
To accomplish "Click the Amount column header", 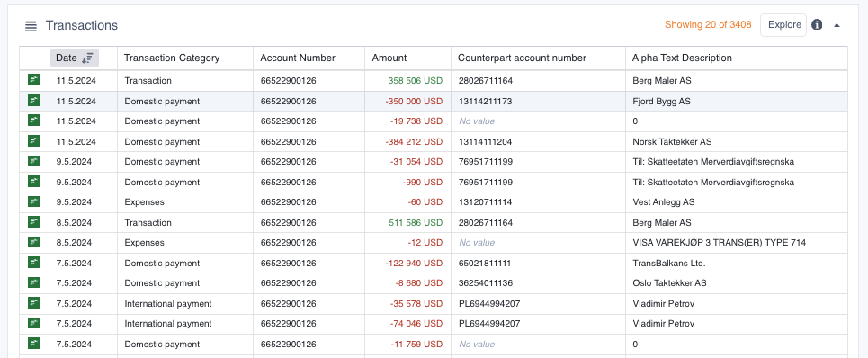I will [x=389, y=58].
